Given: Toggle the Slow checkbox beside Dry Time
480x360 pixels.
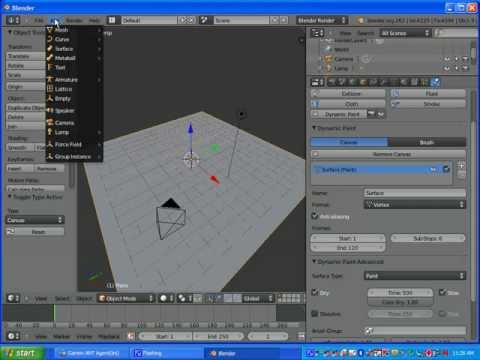Looking at the screenshot, I should click(442, 292).
